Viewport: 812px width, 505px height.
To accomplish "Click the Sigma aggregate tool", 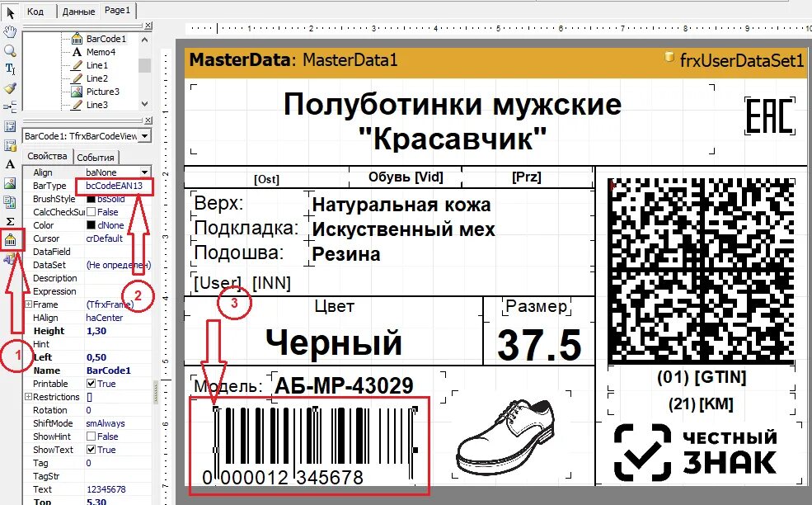I will coord(11,221).
